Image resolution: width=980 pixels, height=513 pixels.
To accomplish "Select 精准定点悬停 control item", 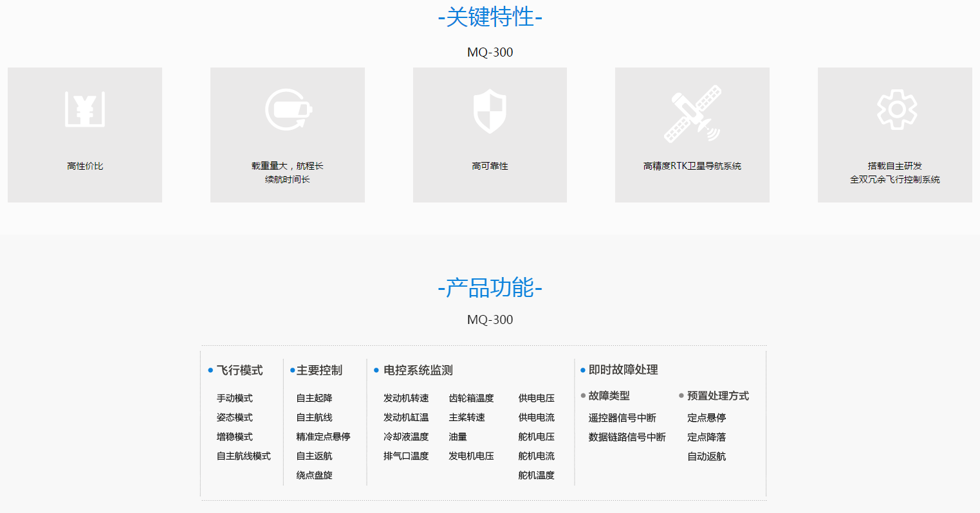I will click(x=323, y=437).
